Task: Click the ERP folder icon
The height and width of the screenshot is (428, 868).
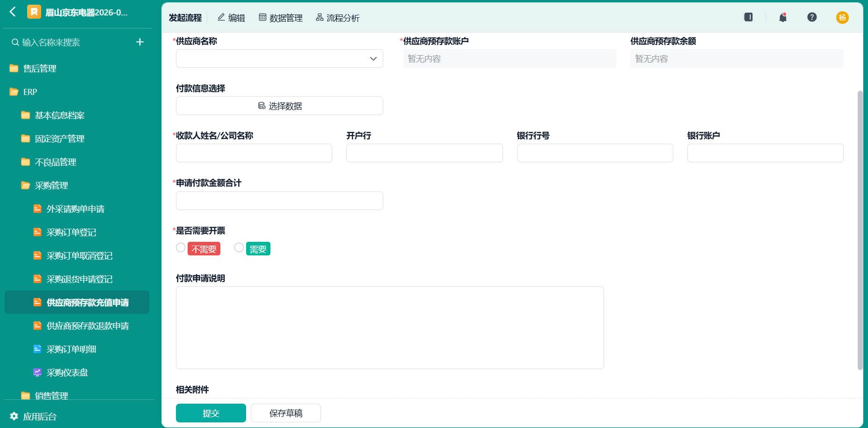Action: tap(14, 92)
